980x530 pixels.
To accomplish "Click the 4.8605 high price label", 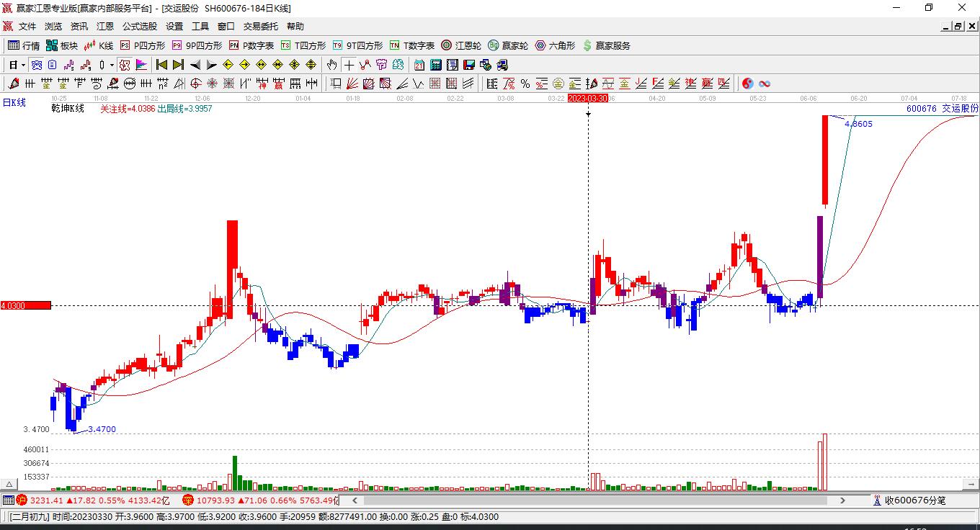I will (x=858, y=124).
